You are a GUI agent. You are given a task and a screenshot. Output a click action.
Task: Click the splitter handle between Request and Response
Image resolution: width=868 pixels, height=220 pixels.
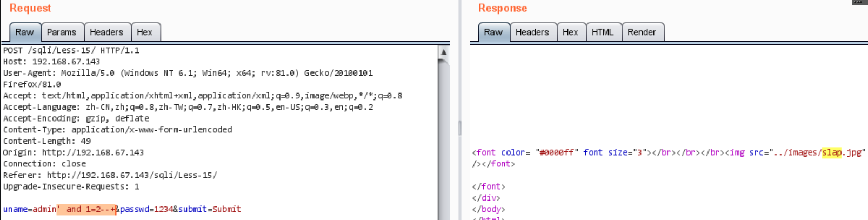point(460,128)
